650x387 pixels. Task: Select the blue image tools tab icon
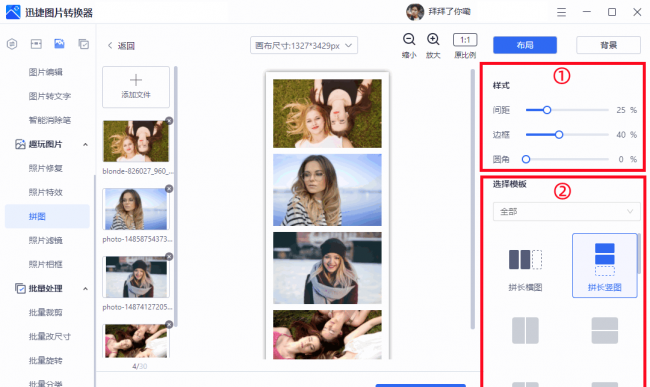[59, 44]
